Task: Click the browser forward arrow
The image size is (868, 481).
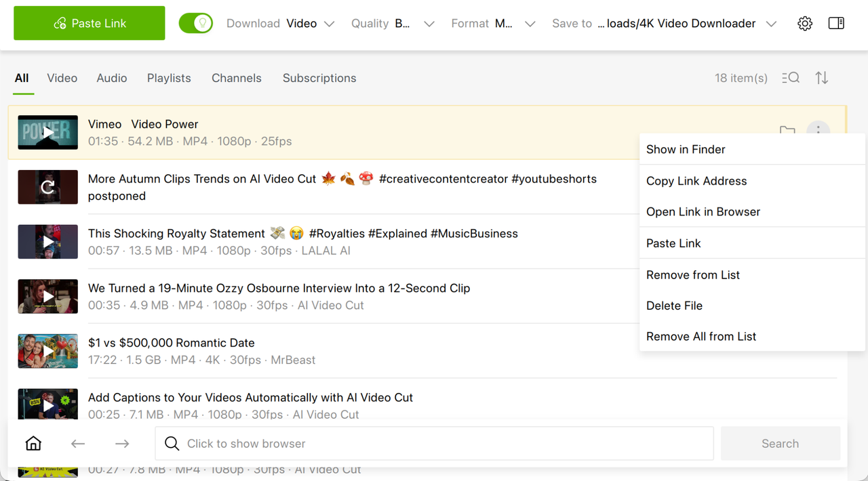Action: pos(122,444)
